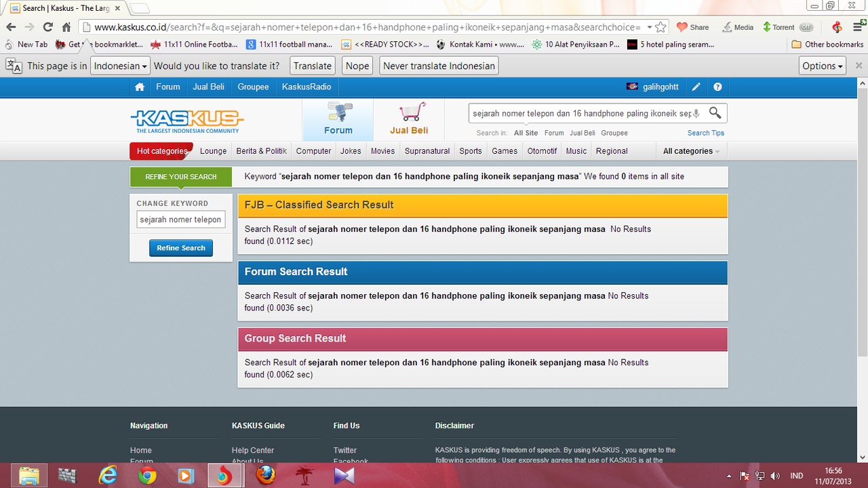
Task: Bookmark this page with the star icon
Action: tap(660, 27)
